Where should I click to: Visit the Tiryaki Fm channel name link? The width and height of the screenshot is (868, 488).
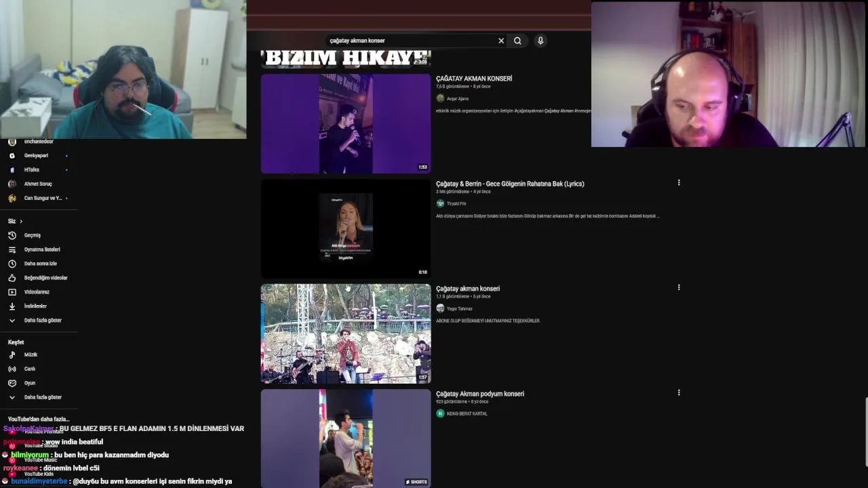tap(456, 203)
